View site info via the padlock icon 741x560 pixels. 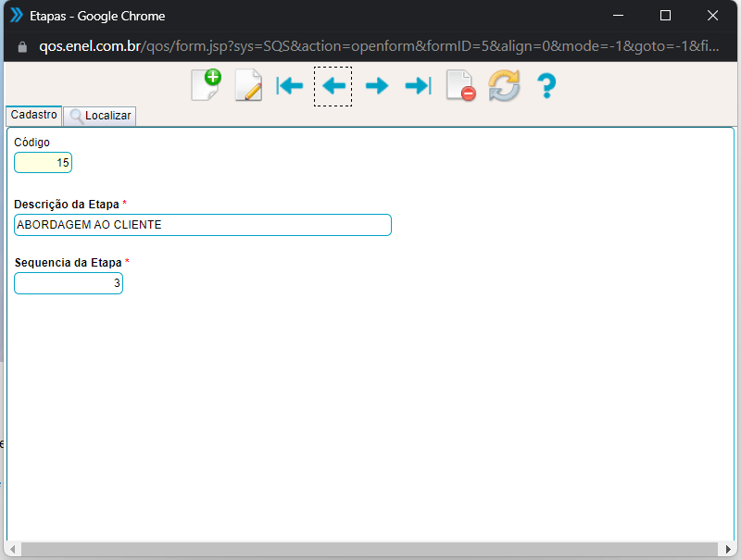(23, 46)
